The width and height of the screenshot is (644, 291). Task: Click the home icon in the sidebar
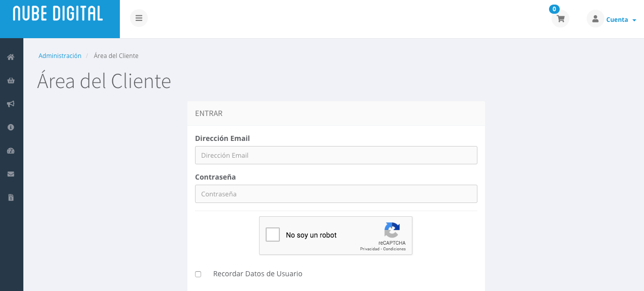[11, 57]
